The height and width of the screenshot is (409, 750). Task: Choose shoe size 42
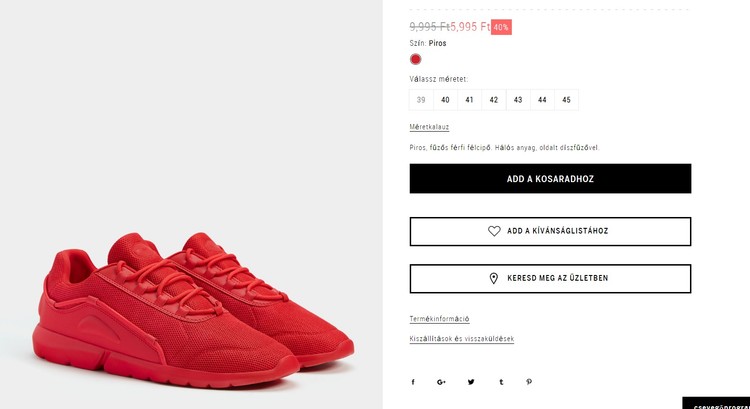[x=494, y=100]
